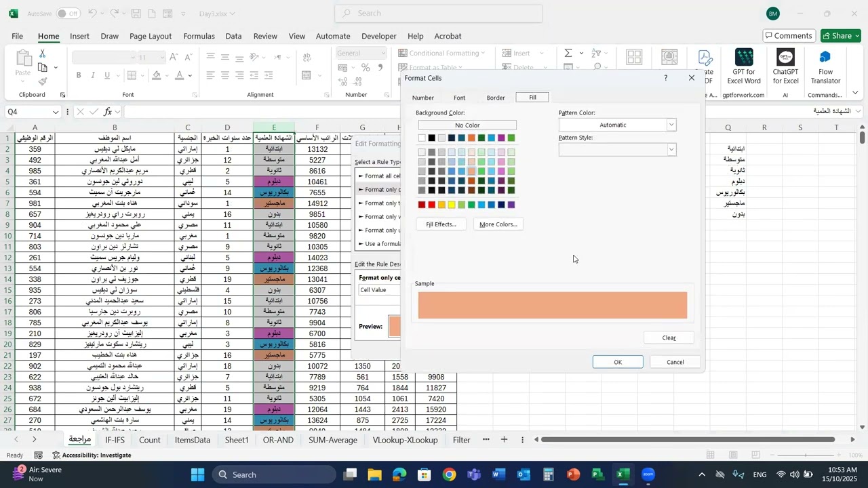This screenshot has width=868, height=488.
Task: Open Format Cells help question mark
Action: tap(666, 78)
